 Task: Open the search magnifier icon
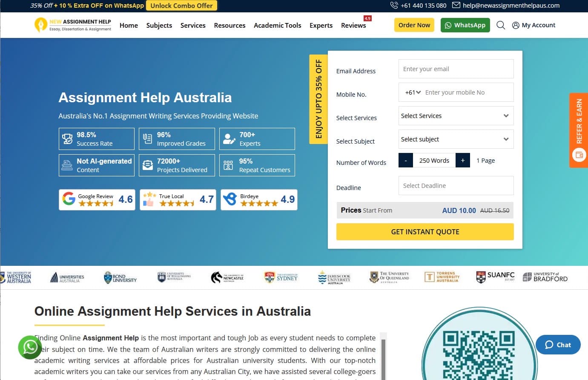click(501, 25)
